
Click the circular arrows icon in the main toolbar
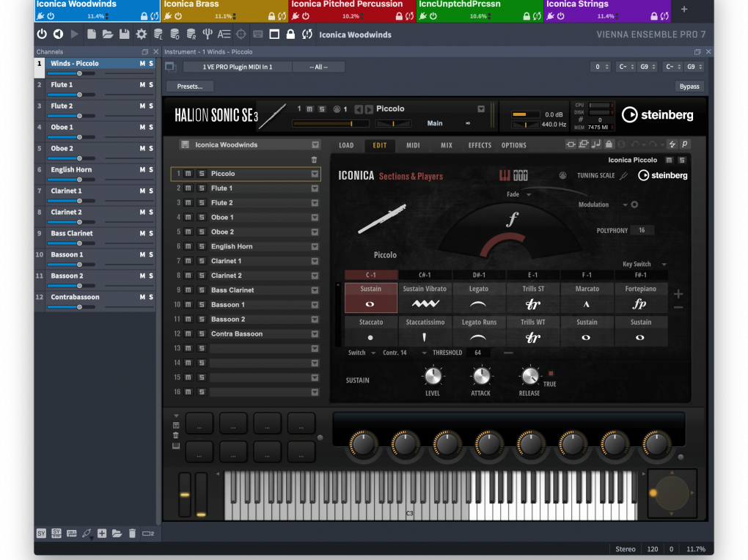[x=307, y=34]
